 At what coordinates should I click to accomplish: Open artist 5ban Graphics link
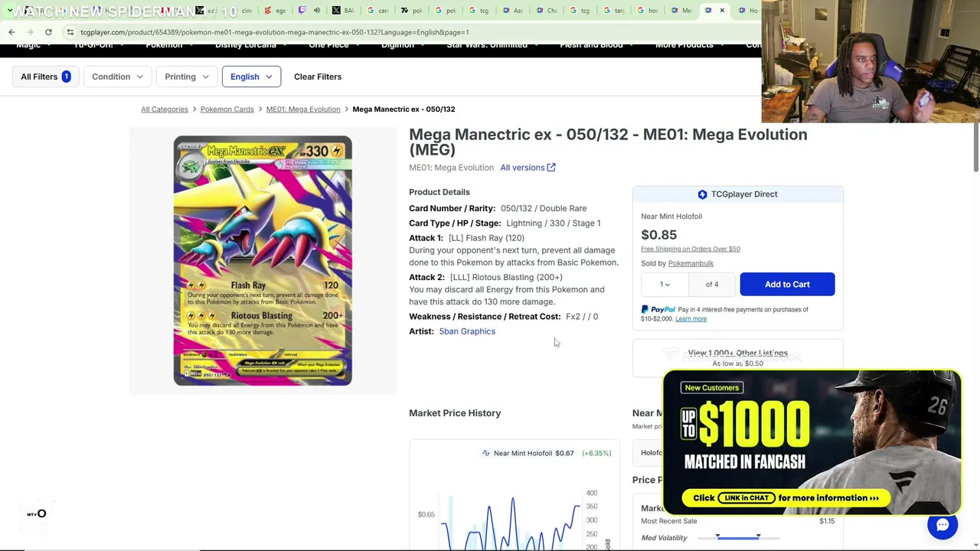pyautogui.click(x=467, y=331)
